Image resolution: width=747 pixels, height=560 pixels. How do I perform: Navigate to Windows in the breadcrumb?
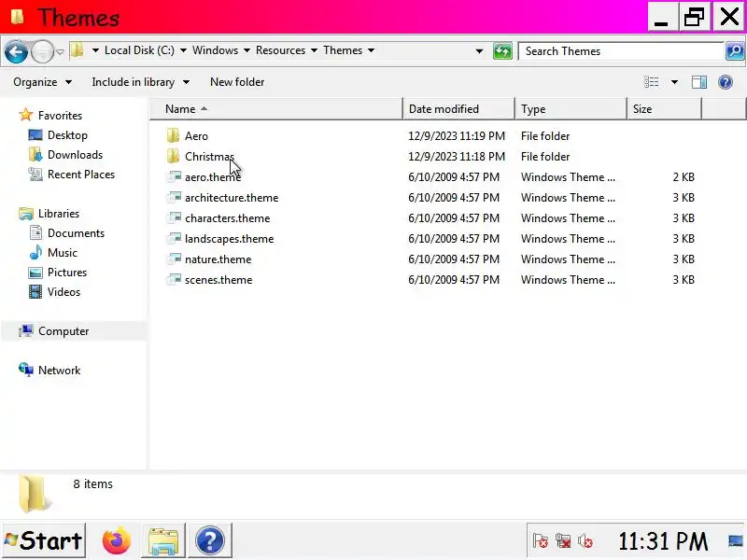pyautogui.click(x=215, y=50)
